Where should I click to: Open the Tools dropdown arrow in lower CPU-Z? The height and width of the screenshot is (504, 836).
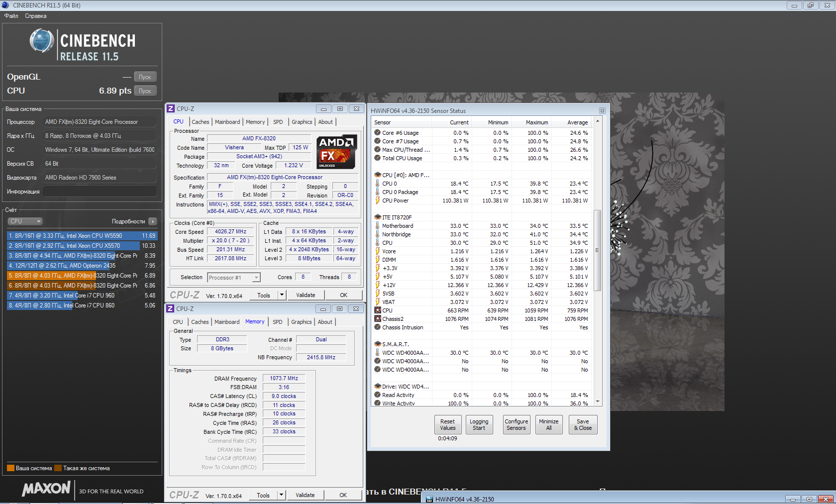281,495
